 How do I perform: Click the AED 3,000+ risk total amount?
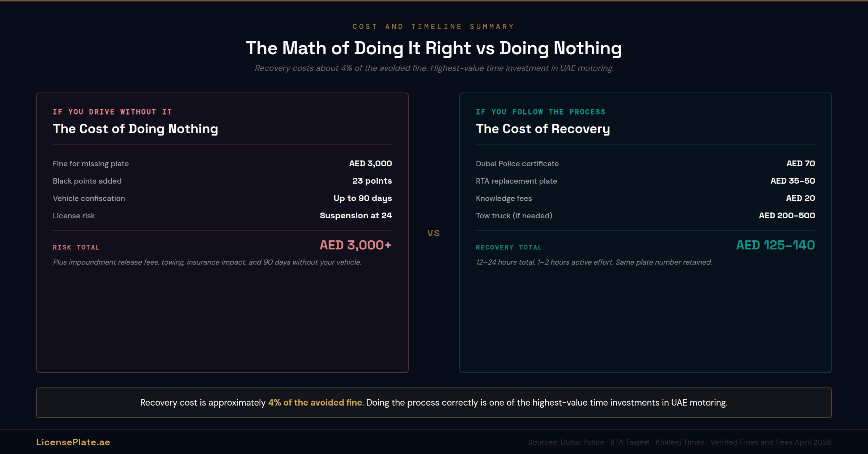355,245
